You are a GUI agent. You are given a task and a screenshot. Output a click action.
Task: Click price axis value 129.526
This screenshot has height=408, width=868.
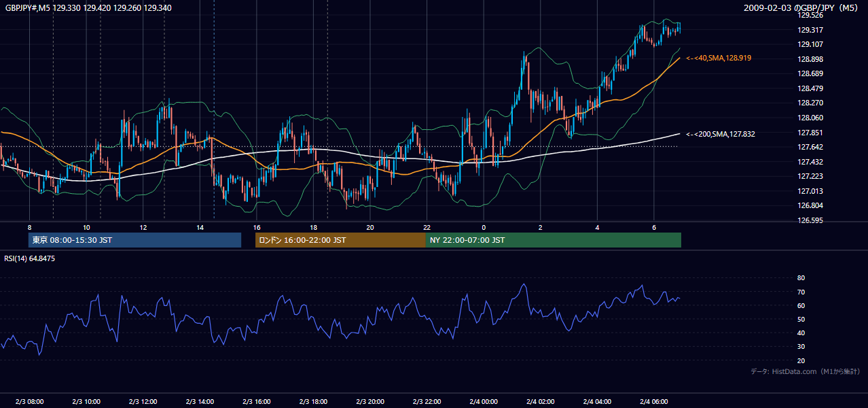click(x=810, y=15)
